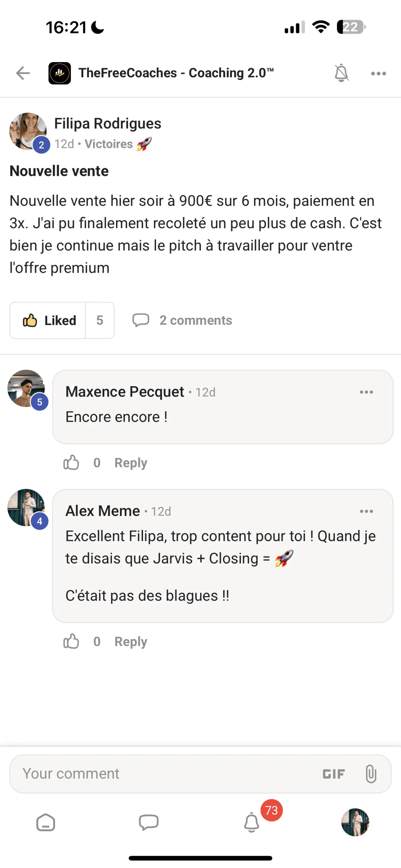Open Alex Meme's comment options menu
The image size is (401, 868).
click(366, 511)
